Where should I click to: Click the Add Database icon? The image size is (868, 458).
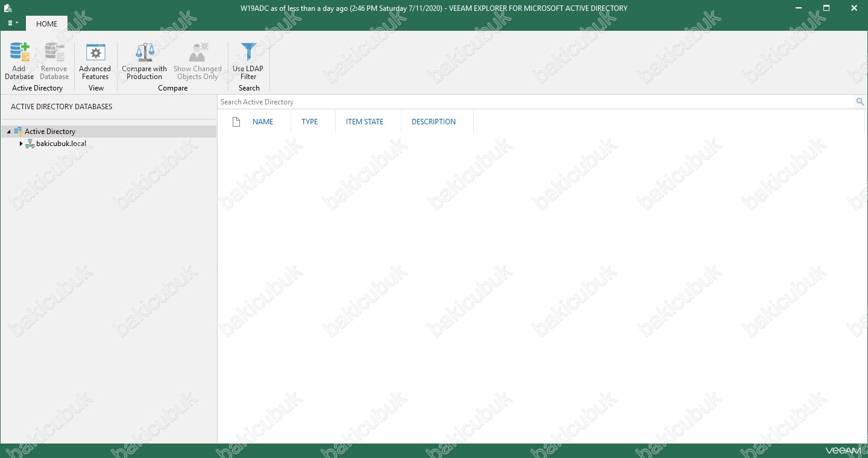(20, 52)
